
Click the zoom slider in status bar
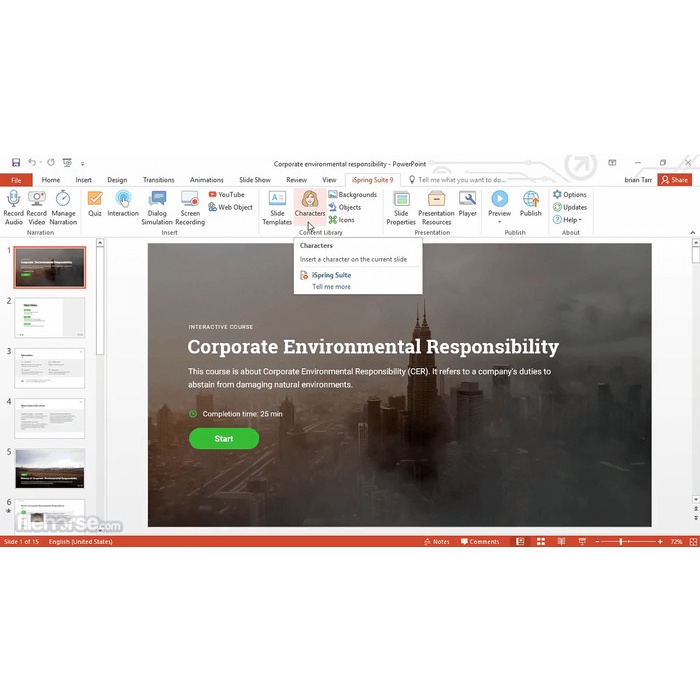621,542
